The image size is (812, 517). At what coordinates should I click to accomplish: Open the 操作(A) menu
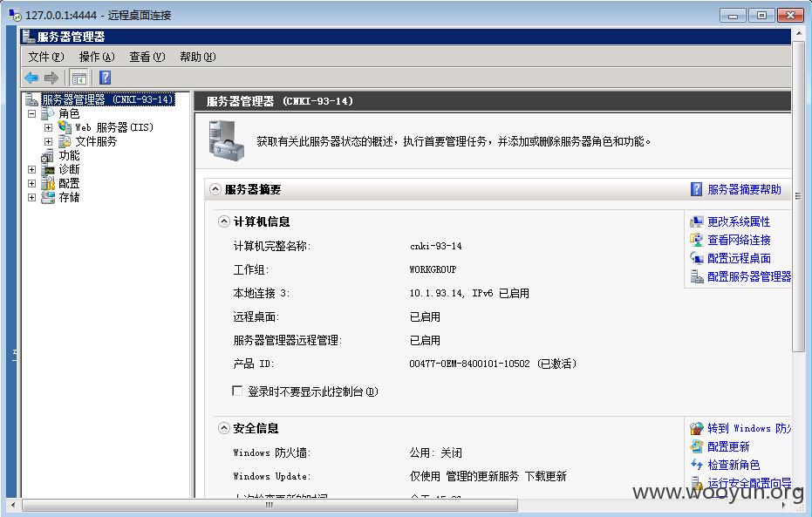(97, 57)
